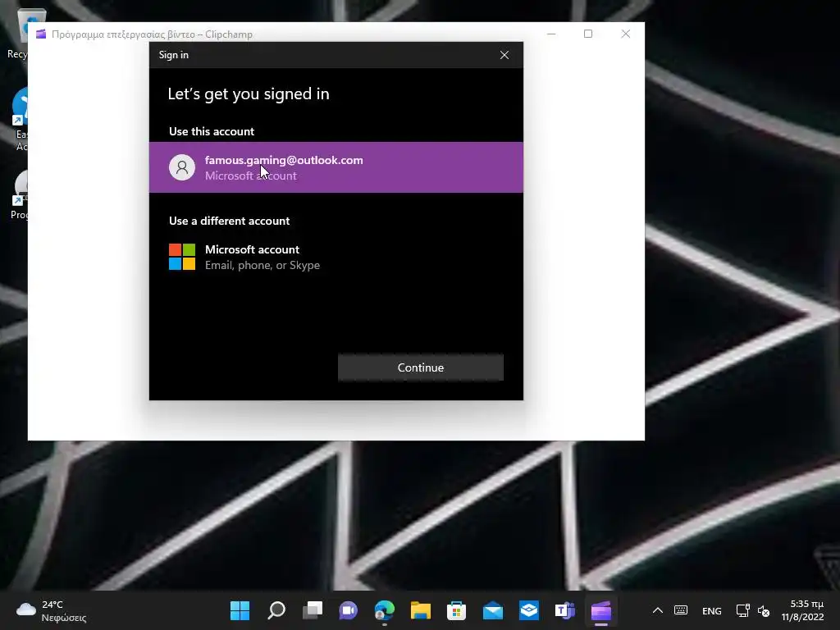
Task: Click the 'Let's get you signed in' heading
Action: tap(249, 94)
